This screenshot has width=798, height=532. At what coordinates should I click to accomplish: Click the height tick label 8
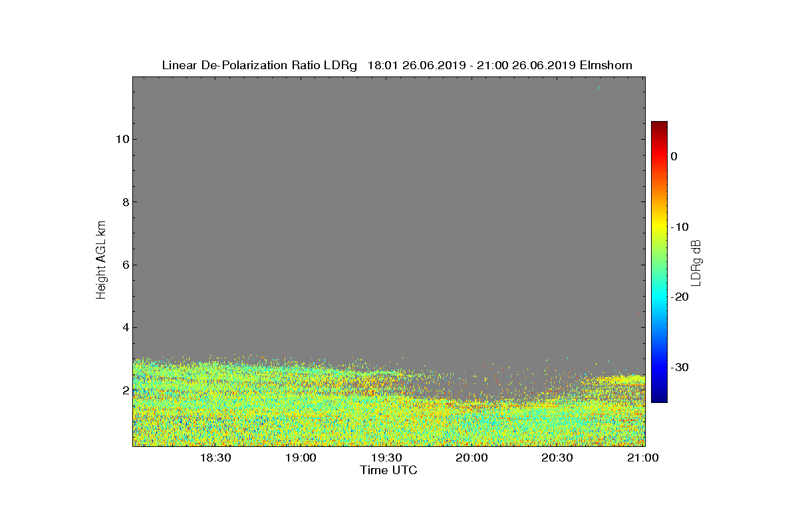[124, 202]
